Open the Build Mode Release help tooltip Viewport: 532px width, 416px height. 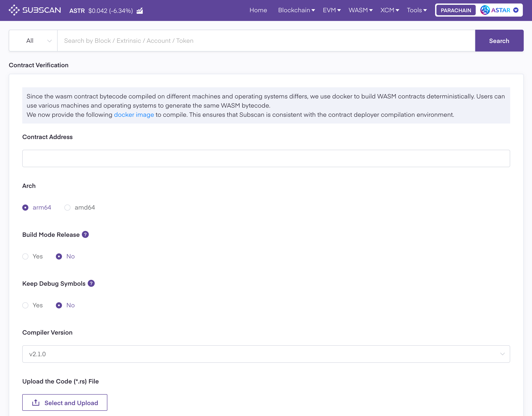coord(85,234)
